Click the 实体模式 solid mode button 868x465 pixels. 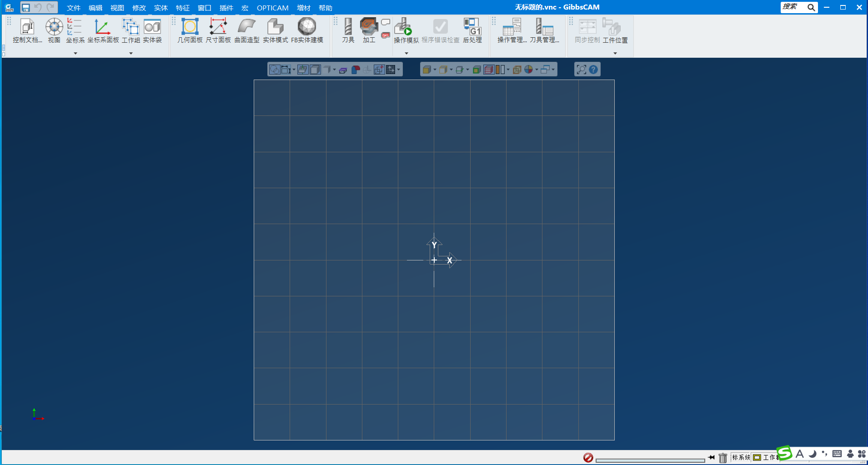click(x=275, y=30)
